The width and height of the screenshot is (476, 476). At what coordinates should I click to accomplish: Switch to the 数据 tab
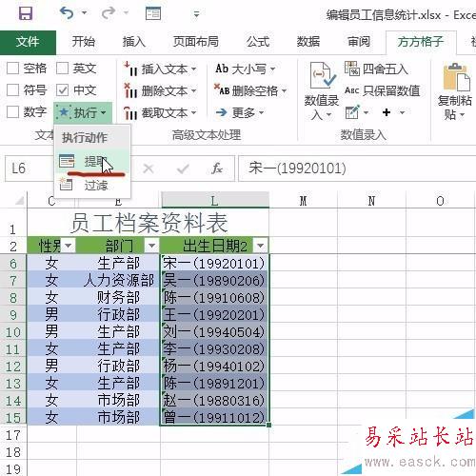(308, 42)
